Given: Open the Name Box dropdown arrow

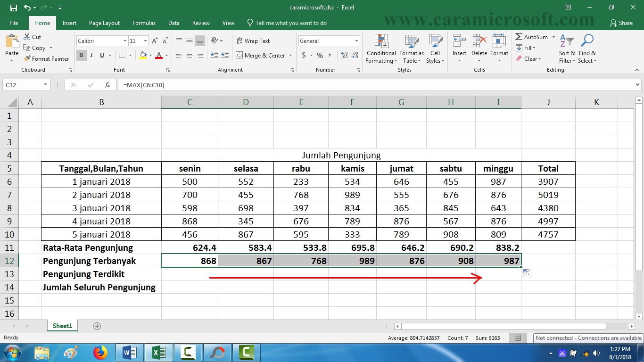Looking at the screenshot, I should (46, 85).
